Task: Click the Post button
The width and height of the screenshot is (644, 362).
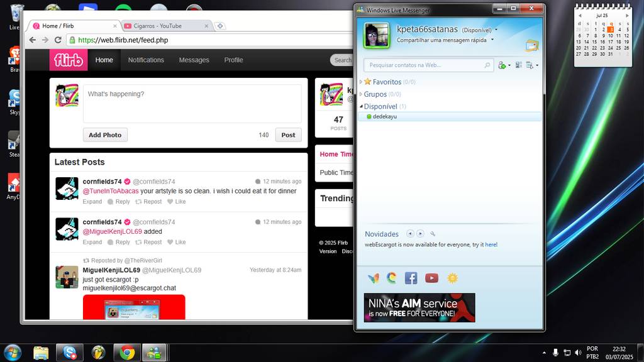Action: click(x=288, y=134)
